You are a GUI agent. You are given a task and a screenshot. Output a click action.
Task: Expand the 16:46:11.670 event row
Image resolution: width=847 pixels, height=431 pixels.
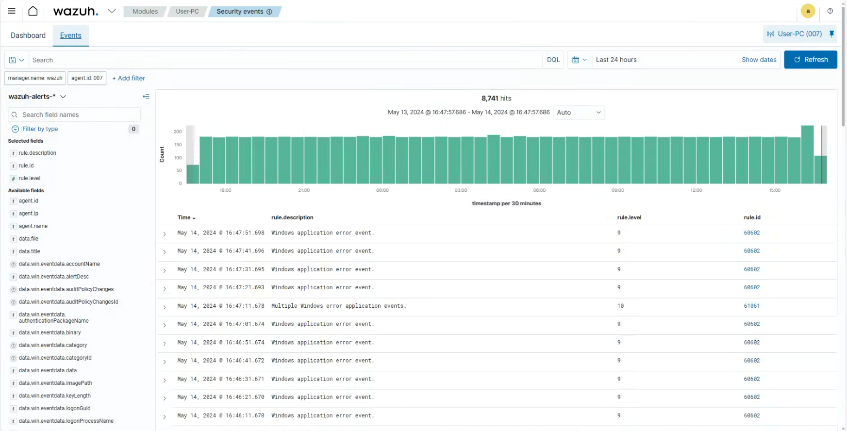pyautogui.click(x=165, y=416)
